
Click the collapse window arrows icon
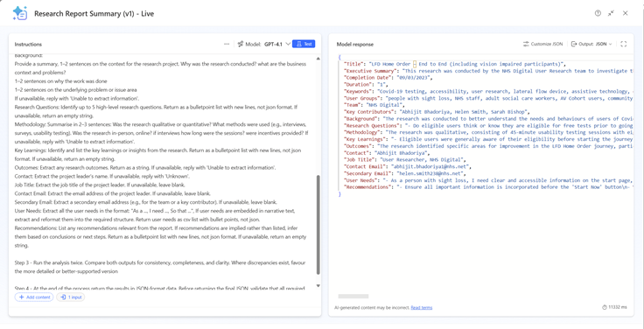tap(611, 13)
